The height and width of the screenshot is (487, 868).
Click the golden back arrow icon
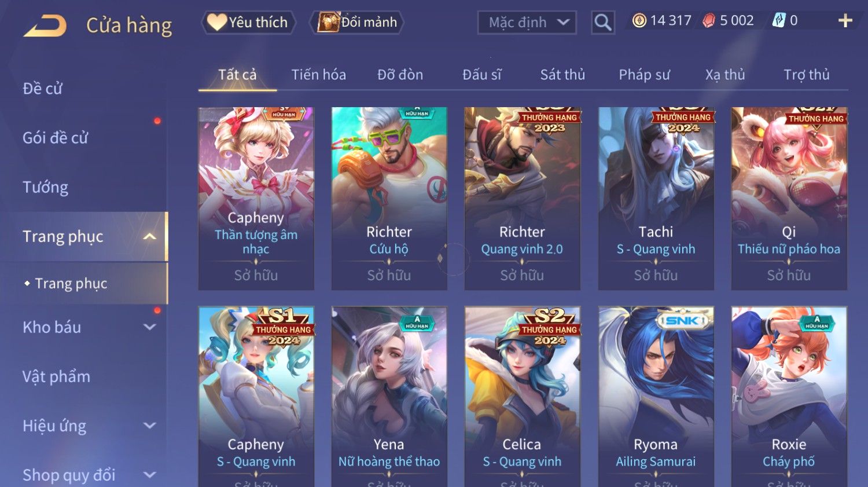[x=45, y=25]
